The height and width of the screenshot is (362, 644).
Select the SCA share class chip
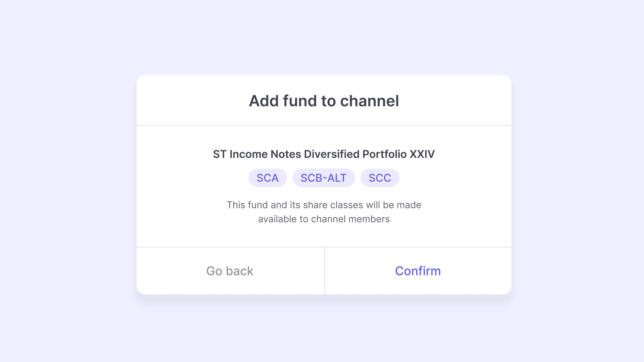coord(267,178)
